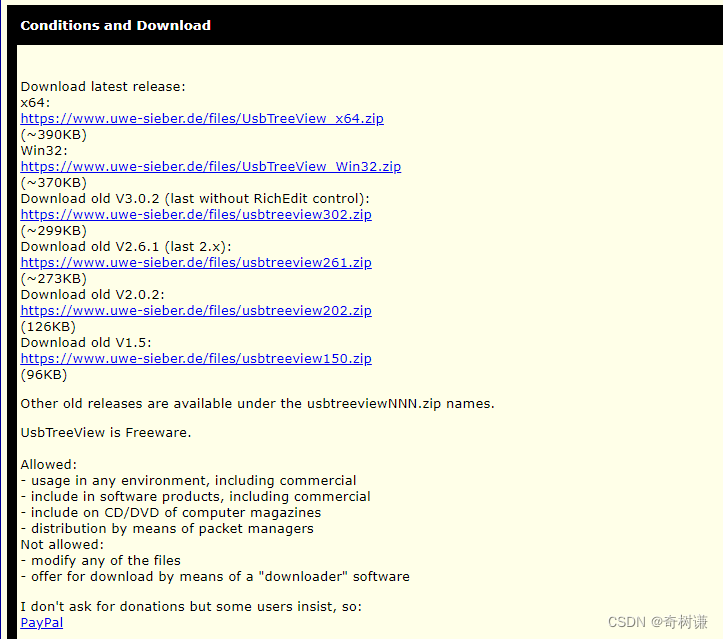This screenshot has height=639, width=723.
Task: Click 'Download old V1.5:' line
Action: point(86,343)
